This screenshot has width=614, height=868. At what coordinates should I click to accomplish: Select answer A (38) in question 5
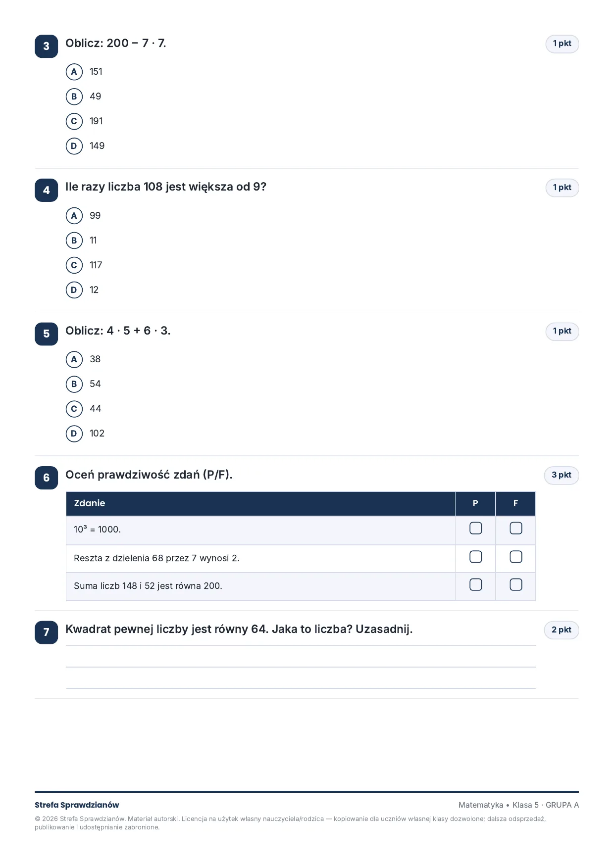point(74,359)
